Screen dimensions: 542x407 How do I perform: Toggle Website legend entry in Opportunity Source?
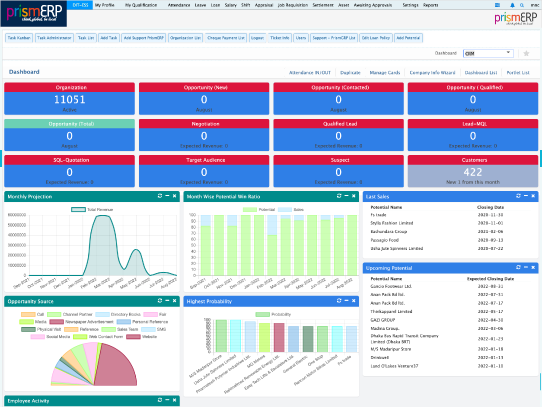pyautogui.click(x=141, y=336)
